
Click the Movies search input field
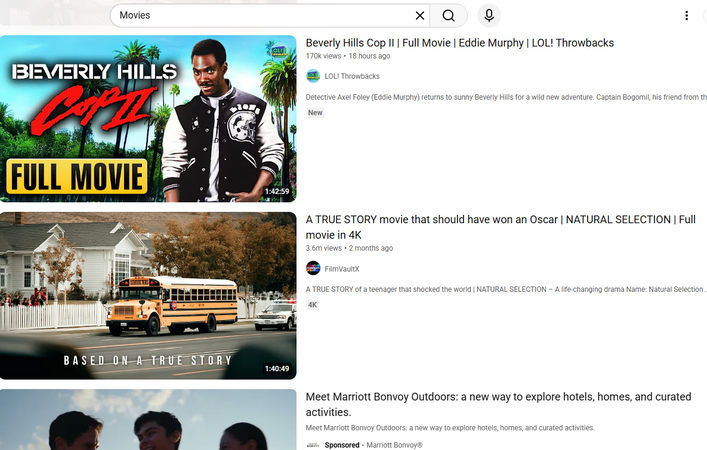pyautogui.click(x=270, y=16)
